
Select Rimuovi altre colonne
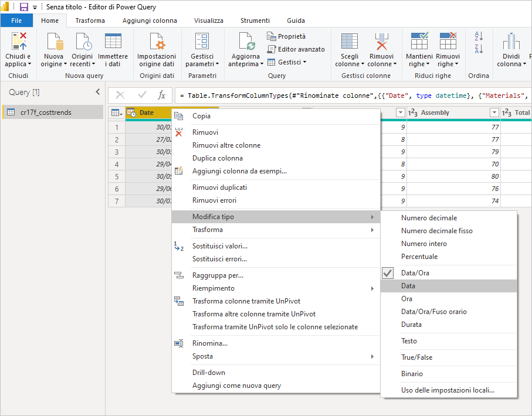(x=276, y=145)
